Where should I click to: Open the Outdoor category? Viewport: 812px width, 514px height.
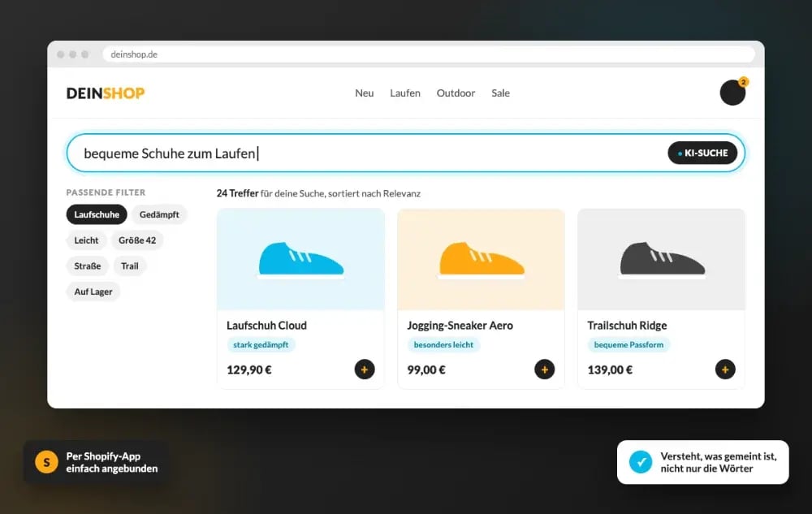click(456, 93)
